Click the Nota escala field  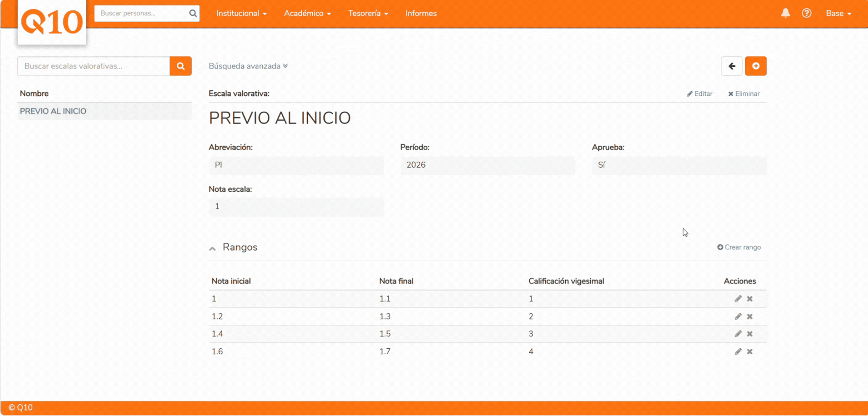[x=296, y=207]
